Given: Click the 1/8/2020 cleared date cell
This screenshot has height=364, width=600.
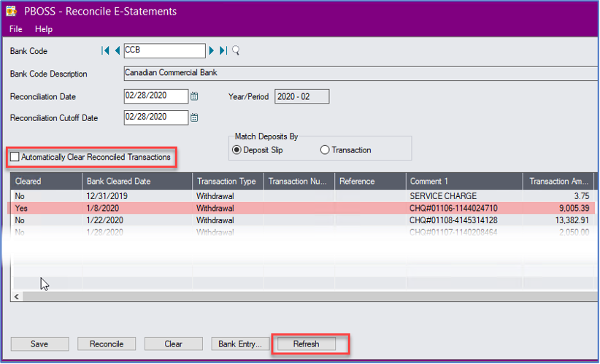Looking at the screenshot, I should 137,209.
